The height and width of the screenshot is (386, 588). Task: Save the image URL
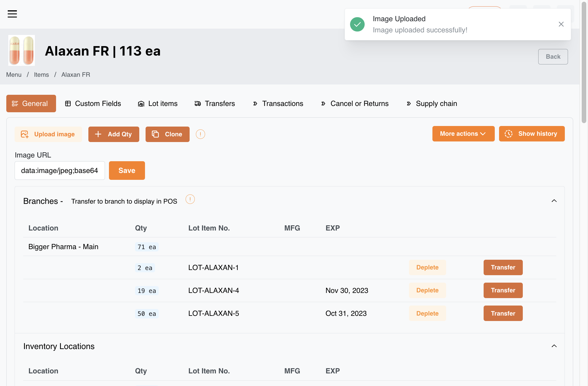pos(127,171)
